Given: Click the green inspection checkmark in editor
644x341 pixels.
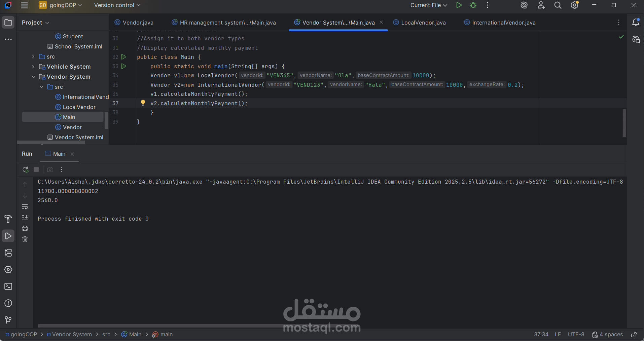Looking at the screenshot, I should [621, 37].
